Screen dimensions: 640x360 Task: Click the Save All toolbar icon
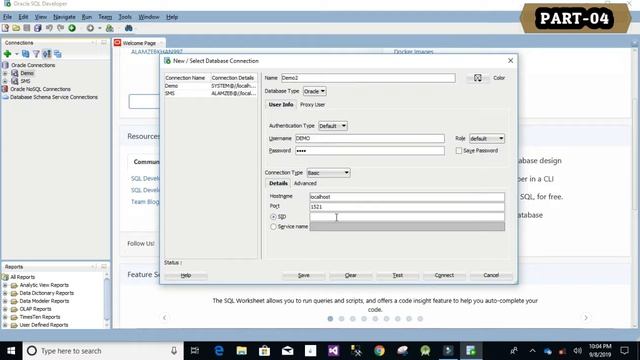point(38,28)
